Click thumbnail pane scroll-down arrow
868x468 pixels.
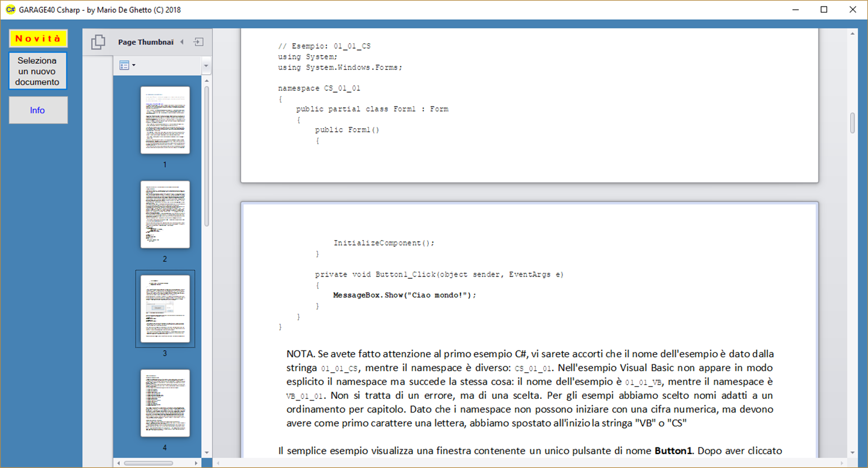point(207,453)
